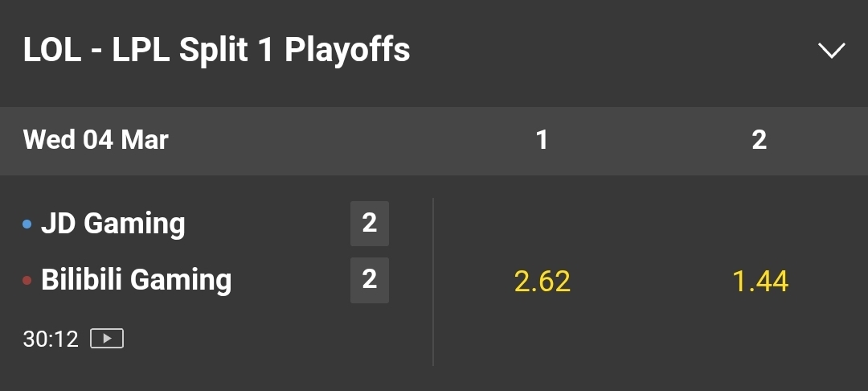Open the live stream video icon
868x391 pixels.
click(x=107, y=339)
